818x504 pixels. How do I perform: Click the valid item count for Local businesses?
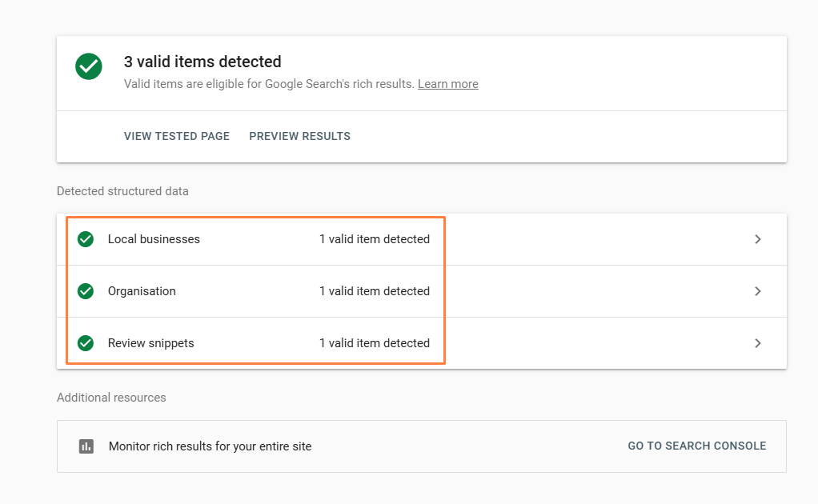click(x=374, y=239)
